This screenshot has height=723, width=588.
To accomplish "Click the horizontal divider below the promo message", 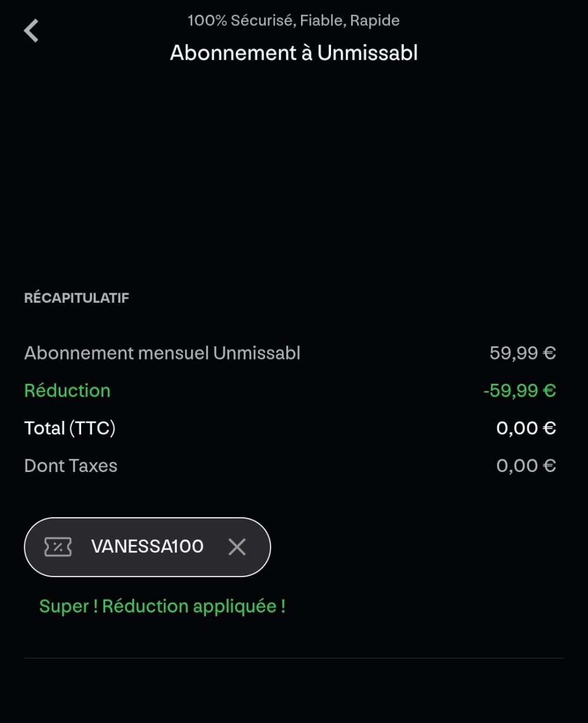I will tap(293, 658).
